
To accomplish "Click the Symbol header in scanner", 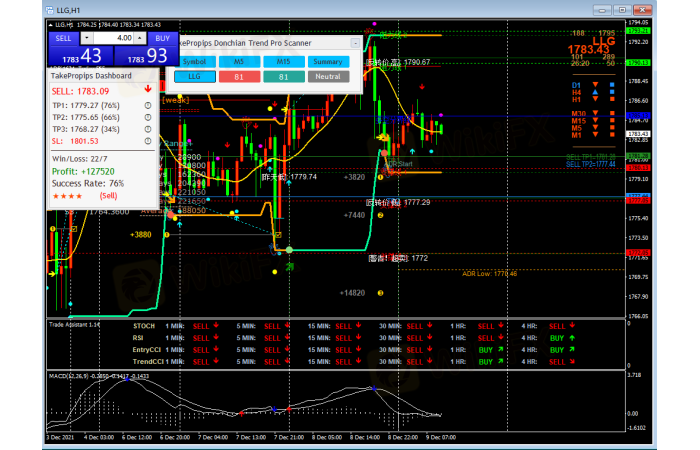I will (194, 61).
